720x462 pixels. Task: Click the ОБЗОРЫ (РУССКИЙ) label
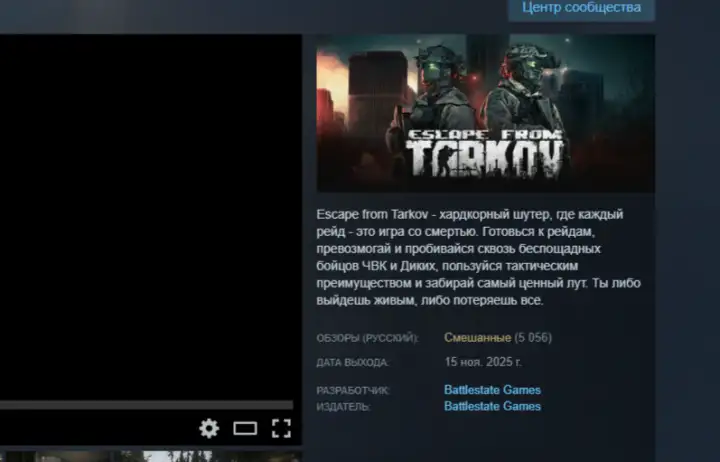[x=367, y=339]
